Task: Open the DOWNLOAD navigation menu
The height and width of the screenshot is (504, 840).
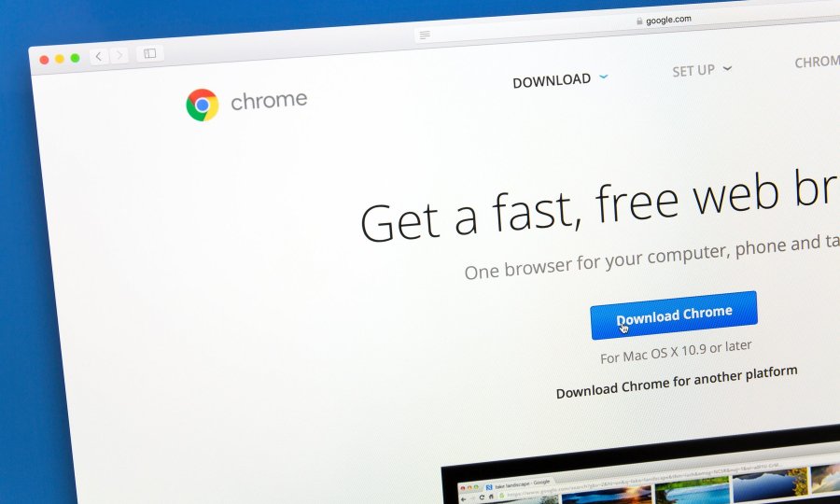Action: tap(552, 81)
